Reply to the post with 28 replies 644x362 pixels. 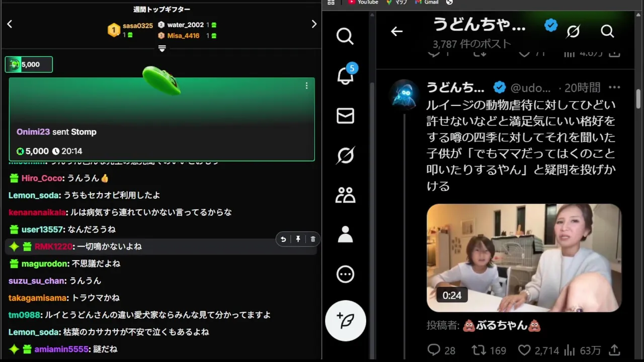[x=441, y=350]
